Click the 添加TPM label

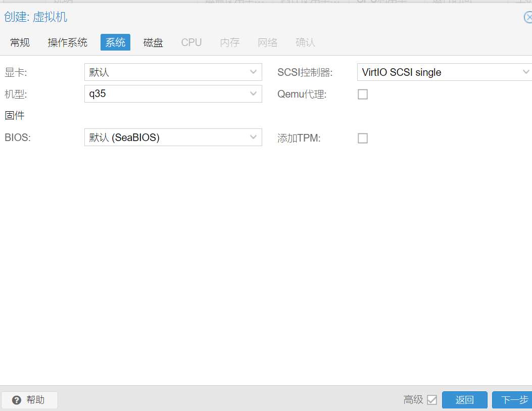tap(299, 138)
